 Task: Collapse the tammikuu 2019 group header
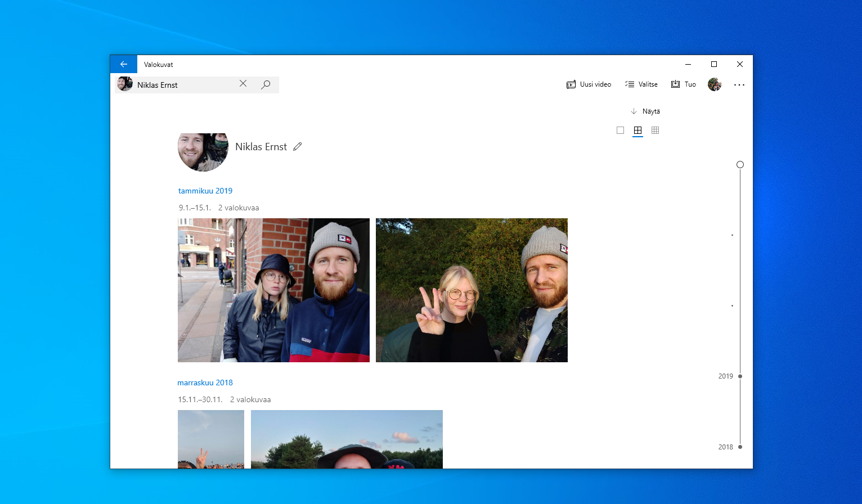pos(205,190)
